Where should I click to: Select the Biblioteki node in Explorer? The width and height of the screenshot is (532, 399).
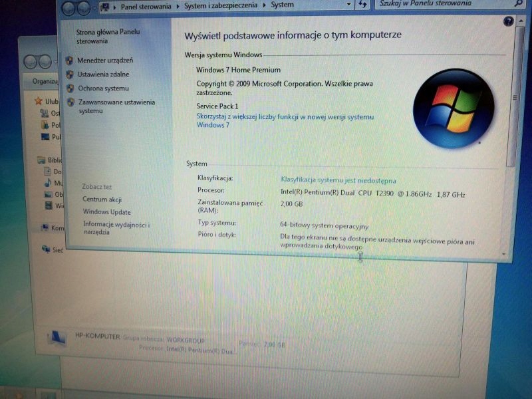tap(51, 160)
